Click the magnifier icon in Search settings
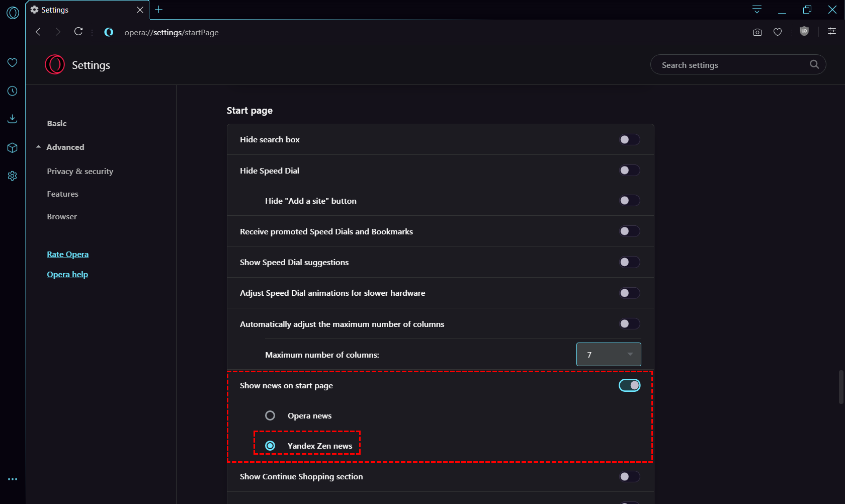The width and height of the screenshot is (845, 504). pos(814,64)
